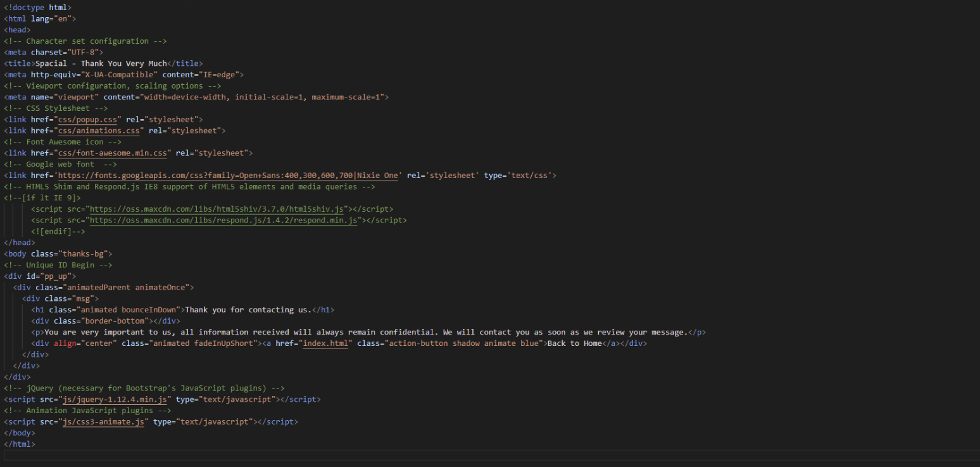Screen dimensions: 980x467
Task: Click the 'Unique ID Begin' comment
Action: [x=58, y=265]
